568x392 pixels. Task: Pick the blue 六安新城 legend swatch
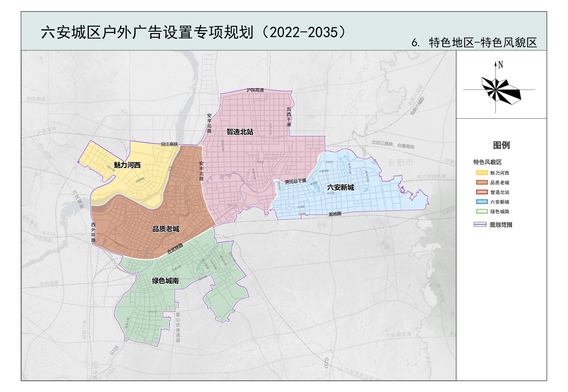(x=481, y=202)
